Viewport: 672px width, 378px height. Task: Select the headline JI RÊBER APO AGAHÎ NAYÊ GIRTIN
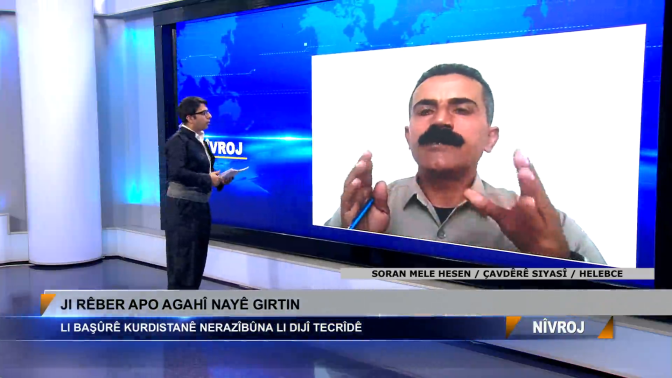[180, 305]
